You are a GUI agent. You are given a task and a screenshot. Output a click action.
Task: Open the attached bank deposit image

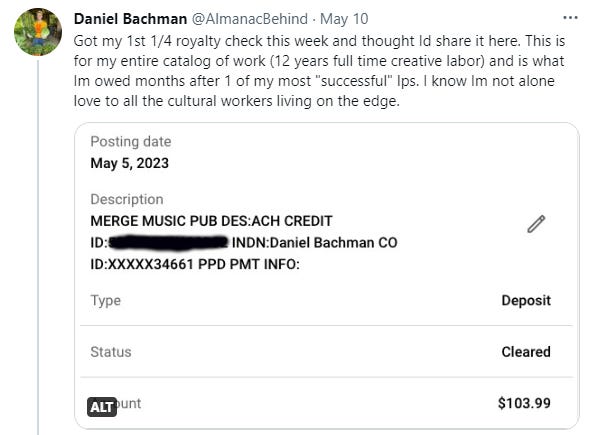(x=327, y=276)
